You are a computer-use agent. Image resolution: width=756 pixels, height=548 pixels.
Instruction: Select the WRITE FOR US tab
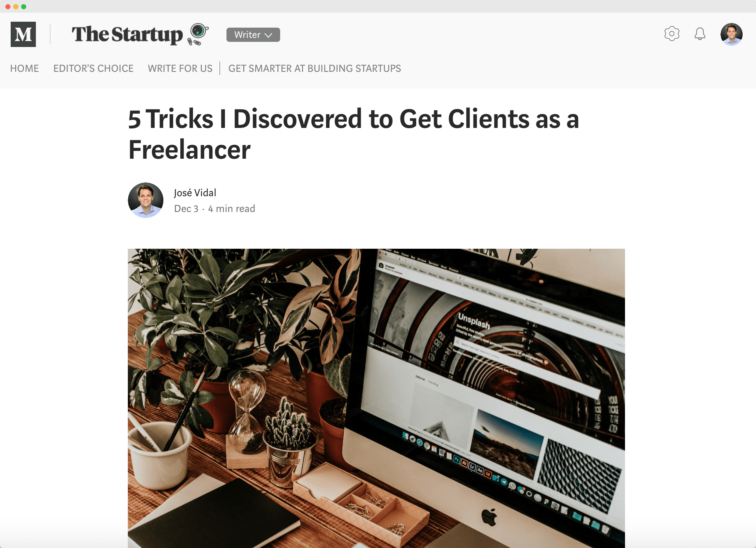180,69
